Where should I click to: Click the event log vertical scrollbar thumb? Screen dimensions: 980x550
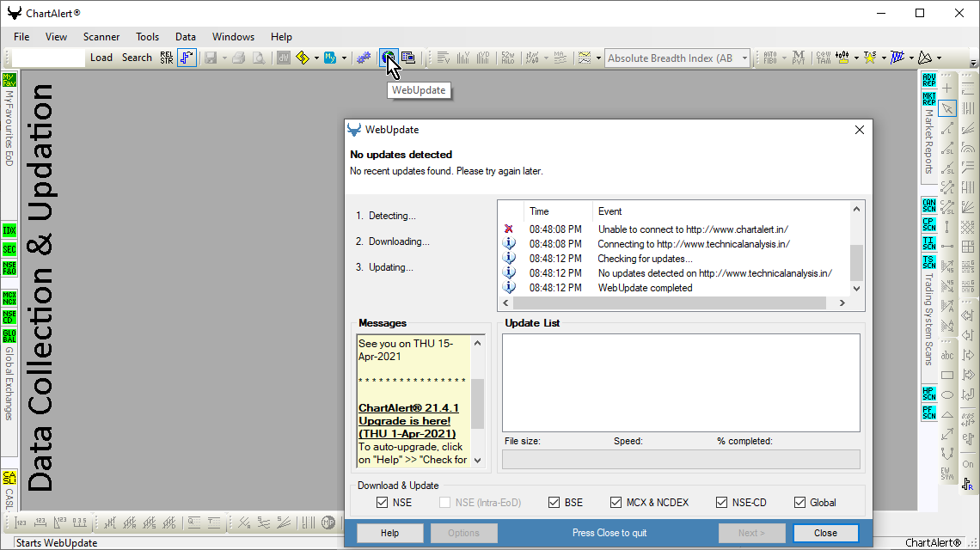coord(856,263)
